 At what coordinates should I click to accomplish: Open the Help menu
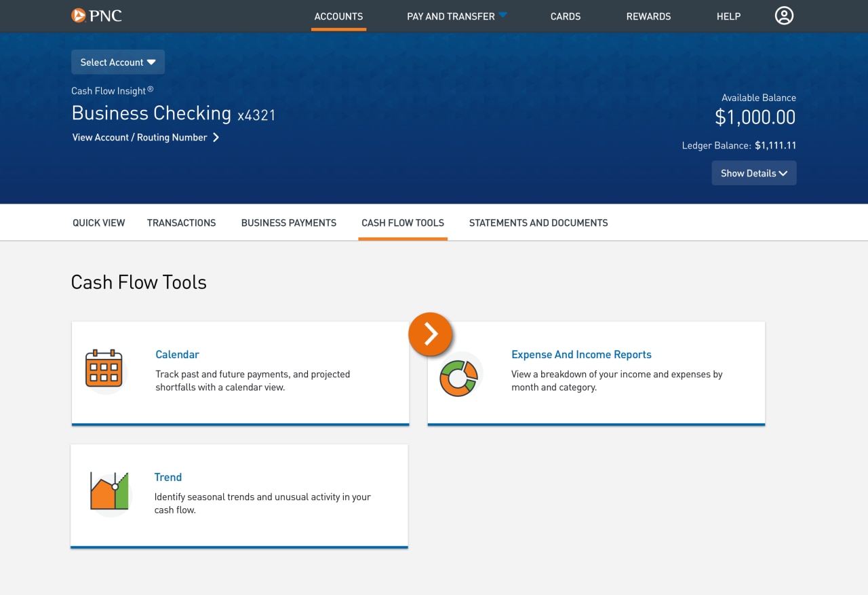click(728, 16)
